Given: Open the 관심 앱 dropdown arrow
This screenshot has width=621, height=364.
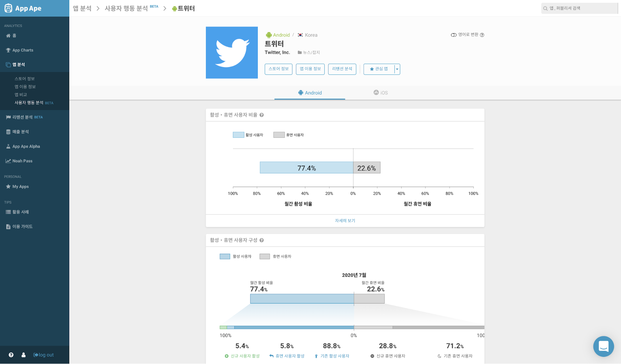Looking at the screenshot, I should (x=397, y=69).
